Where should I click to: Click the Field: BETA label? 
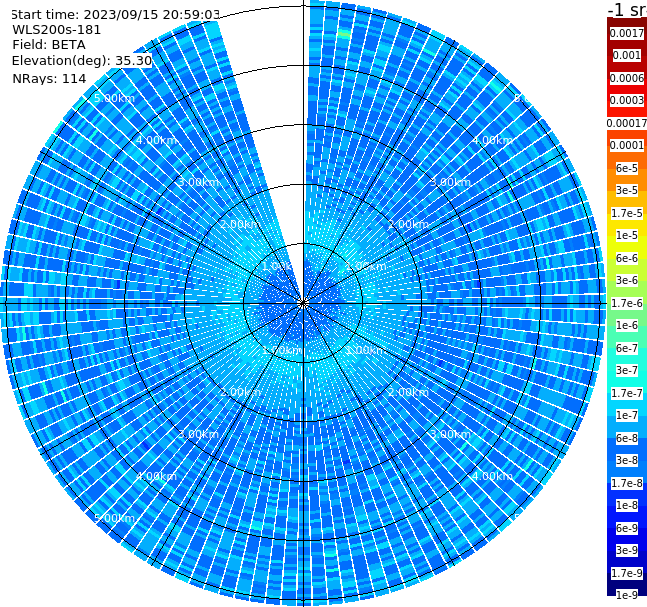click(49, 45)
